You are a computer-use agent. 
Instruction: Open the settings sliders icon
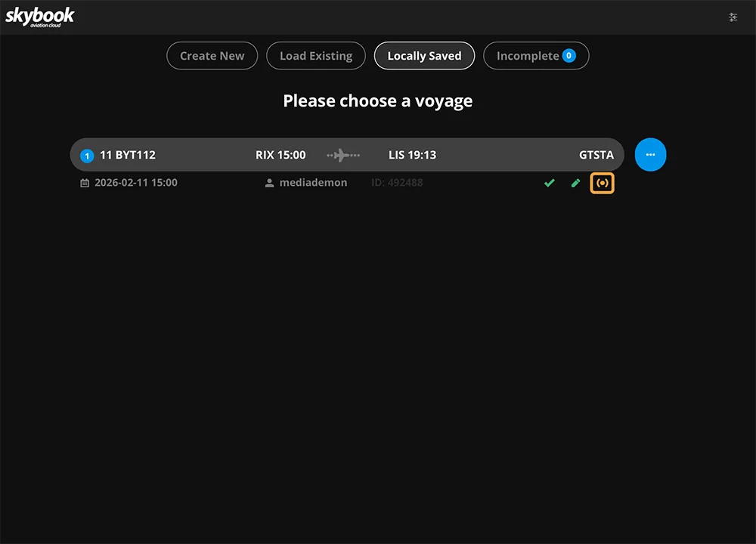pos(733,17)
